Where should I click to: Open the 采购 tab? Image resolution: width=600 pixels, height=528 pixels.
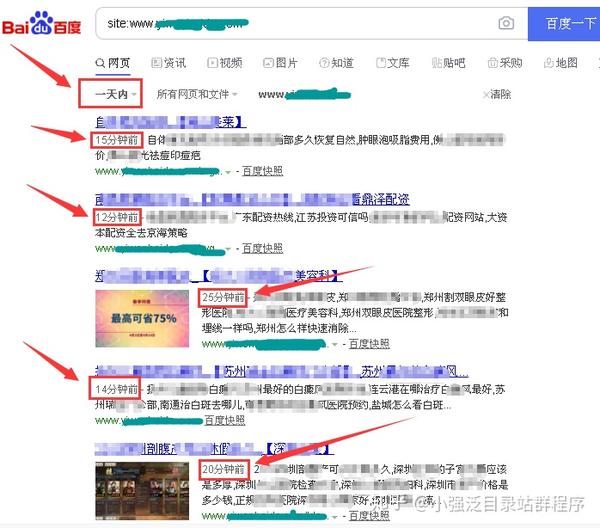click(x=505, y=63)
